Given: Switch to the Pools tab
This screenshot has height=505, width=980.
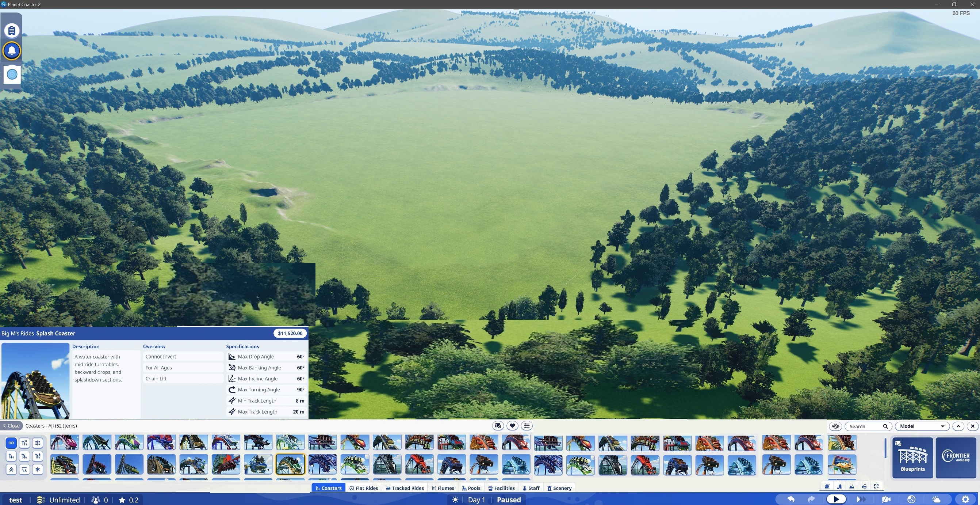Looking at the screenshot, I should pos(471,488).
